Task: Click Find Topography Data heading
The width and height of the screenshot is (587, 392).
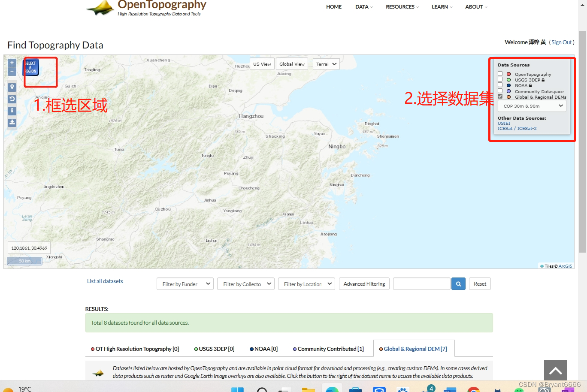Action: 55,45
